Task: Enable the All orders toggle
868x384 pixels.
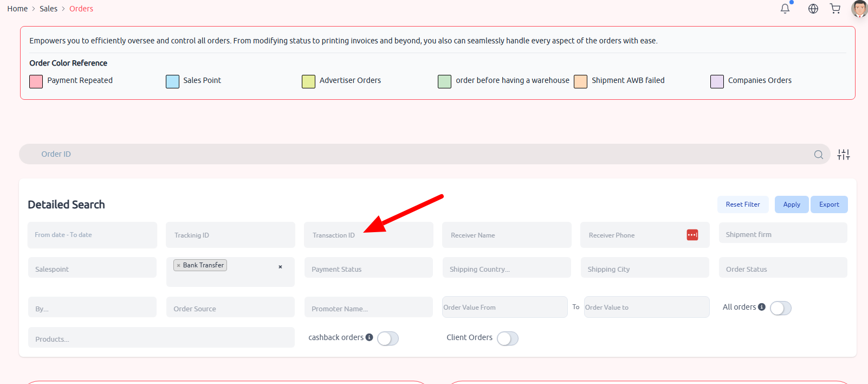Action: pos(781,308)
